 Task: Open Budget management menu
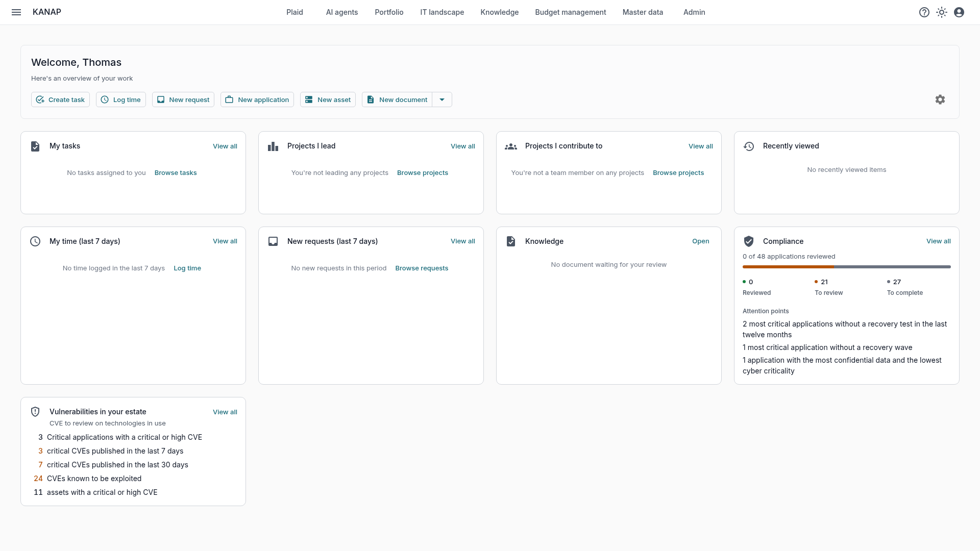[x=571, y=12]
